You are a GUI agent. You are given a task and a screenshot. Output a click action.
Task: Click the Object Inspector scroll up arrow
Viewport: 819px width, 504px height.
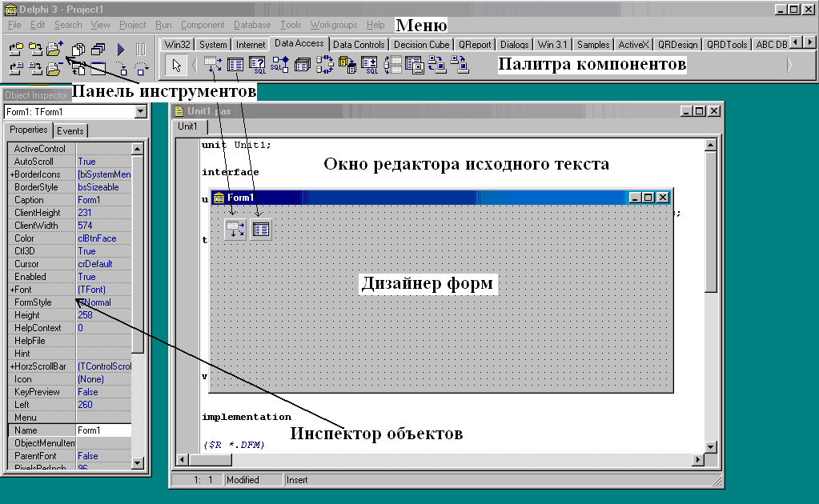(x=138, y=149)
